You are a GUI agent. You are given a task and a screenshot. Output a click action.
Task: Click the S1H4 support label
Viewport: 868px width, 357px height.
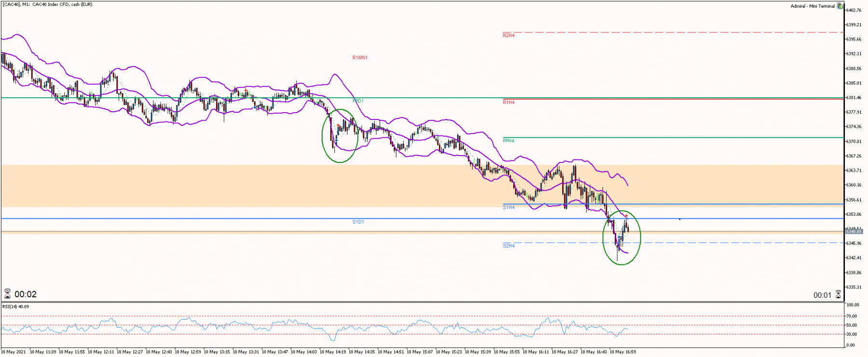tap(508, 207)
